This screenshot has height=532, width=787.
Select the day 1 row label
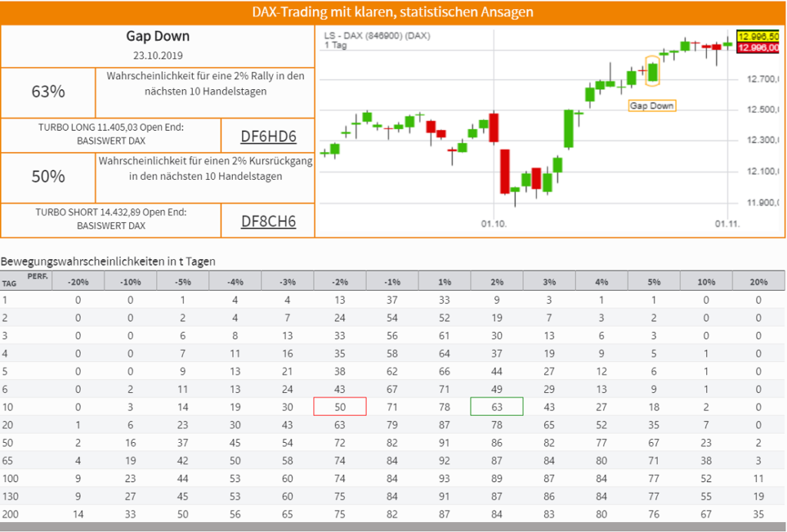click(5, 300)
